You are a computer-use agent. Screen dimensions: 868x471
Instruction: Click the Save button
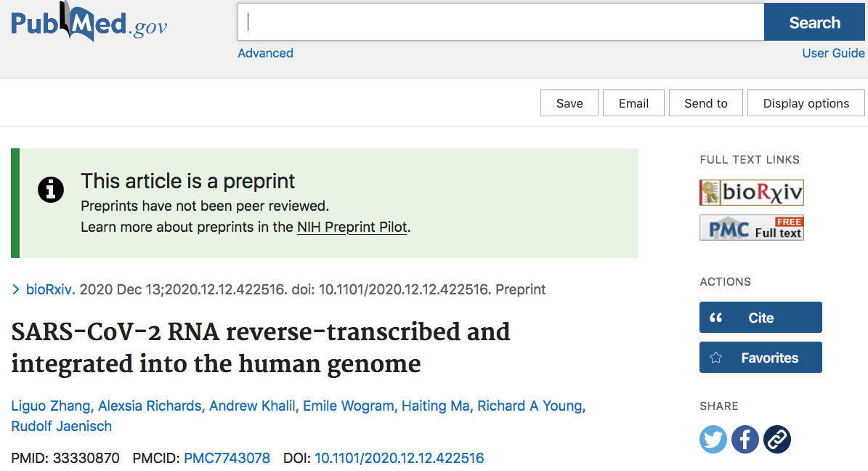569,103
